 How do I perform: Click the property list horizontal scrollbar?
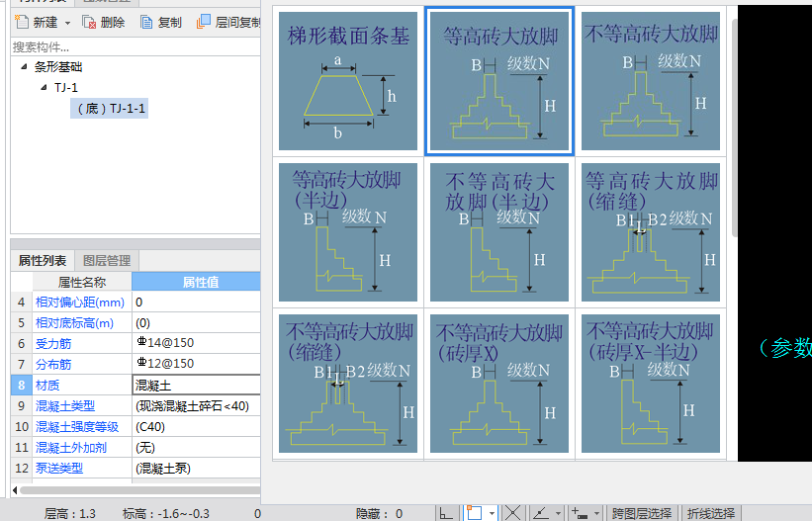[x=139, y=489]
